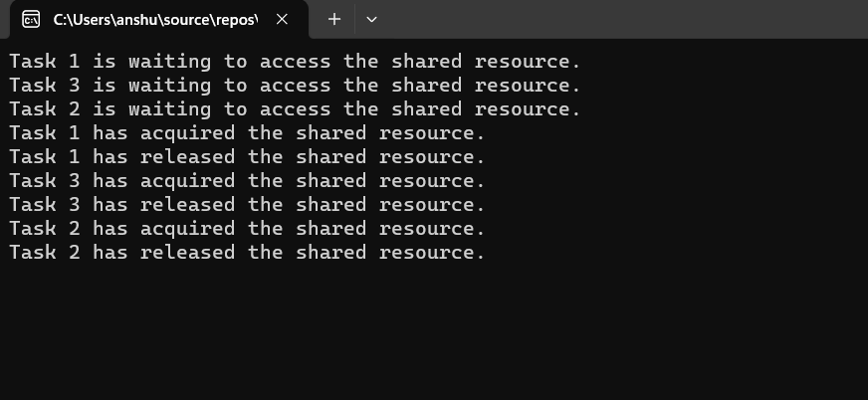The width and height of the screenshot is (868, 400).
Task: Click the 'Task 2 is waiting' output line
Action: 295,108
